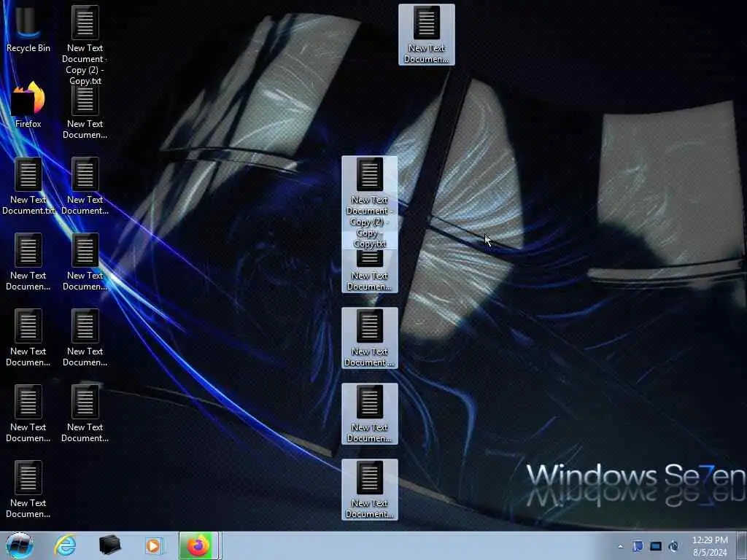Select highlighted file 'Copy (2) - Copy - Copy.txt'

pyautogui.click(x=370, y=203)
